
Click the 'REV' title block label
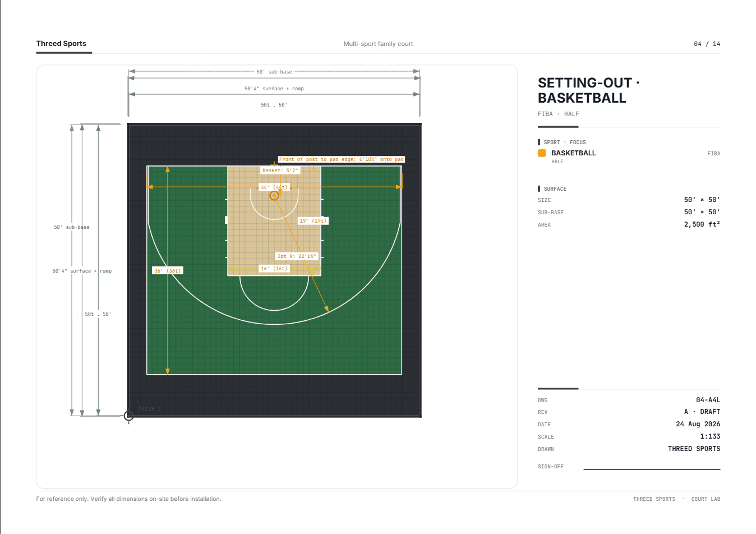[542, 412]
